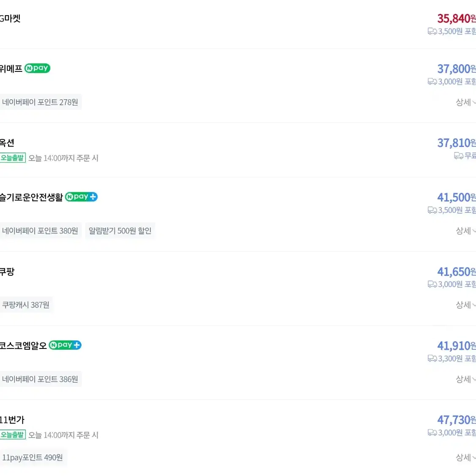Click the delivery truck icon under 35,840원

coord(432,31)
